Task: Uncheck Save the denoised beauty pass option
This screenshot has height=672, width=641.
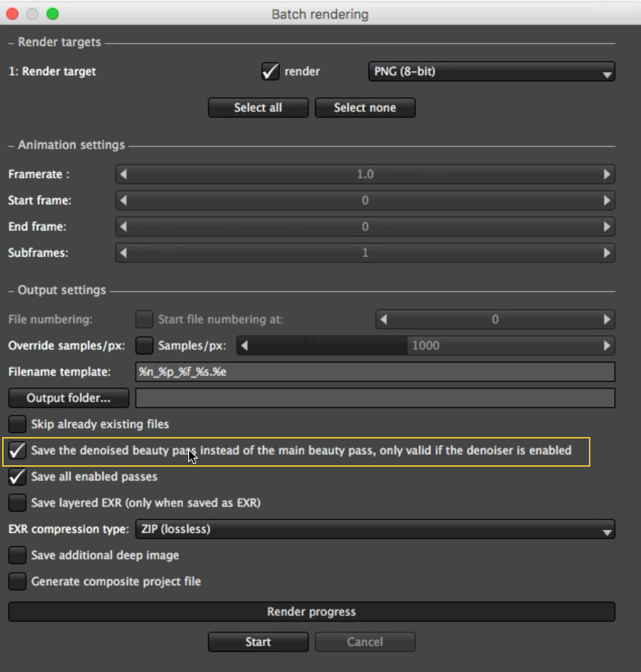Action: [x=17, y=450]
